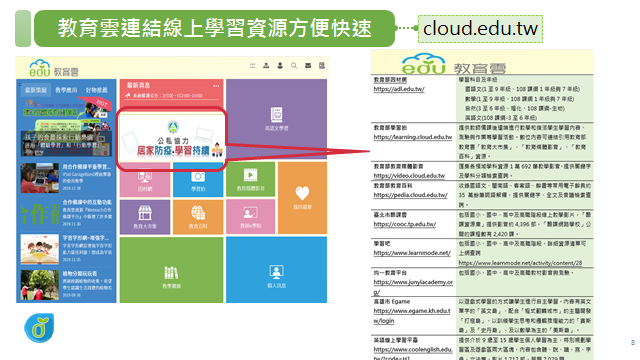Open the mail envelope icon
This screenshot has width=640, height=360.
pyautogui.click(x=308, y=66)
